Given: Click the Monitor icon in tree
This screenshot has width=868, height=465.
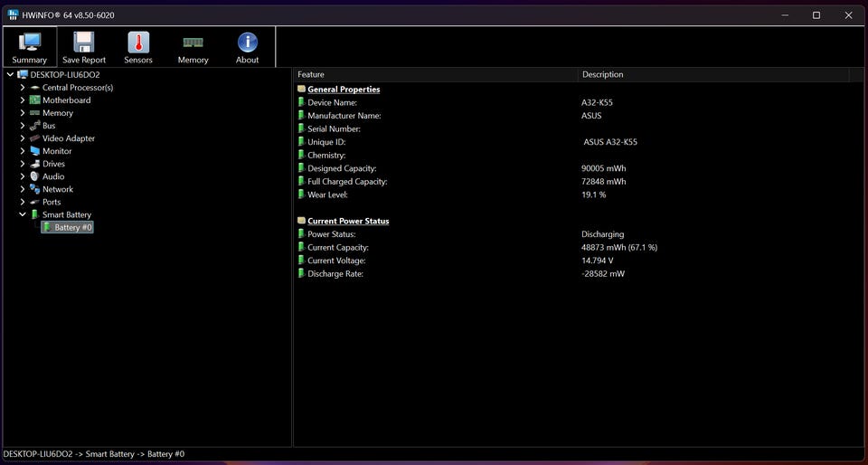Looking at the screenshot, I should click(x=35, y=151).
